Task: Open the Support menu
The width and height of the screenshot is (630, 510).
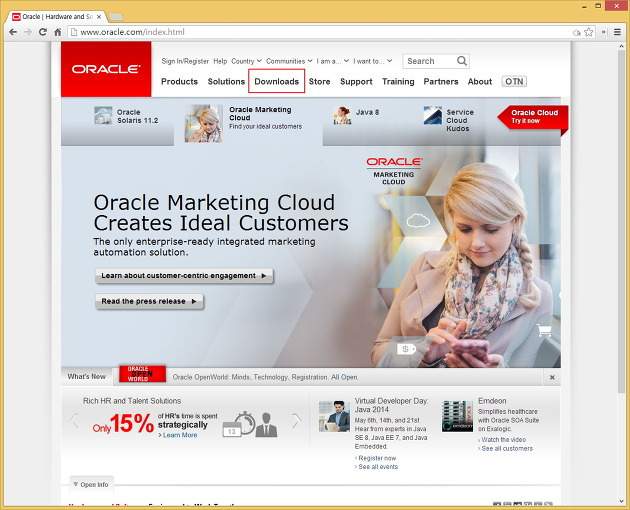Action: (x=356, y=82)
